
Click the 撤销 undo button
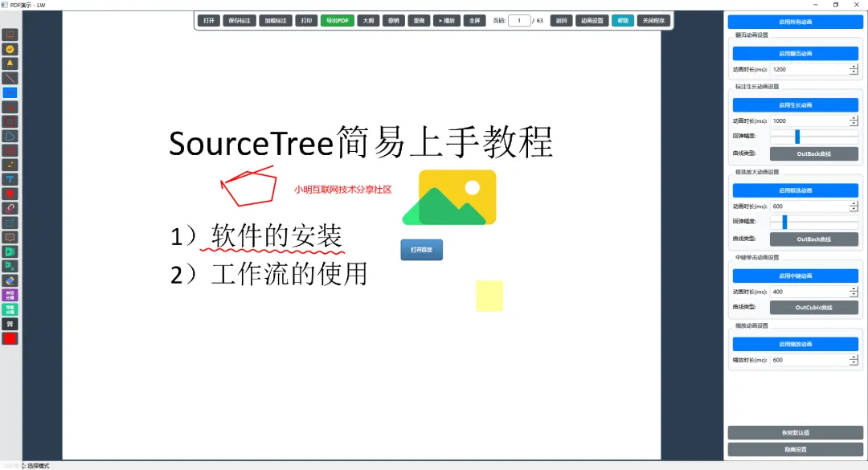394,20
